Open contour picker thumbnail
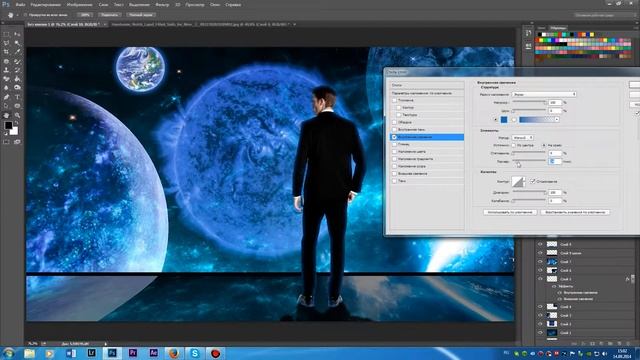Screen dimensions: 640x360 (518, 181)
